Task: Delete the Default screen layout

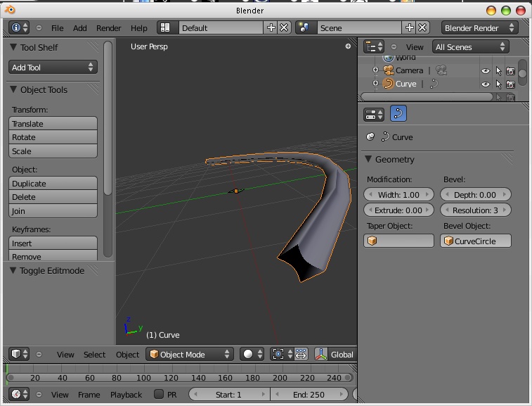Action: [284, 27]
